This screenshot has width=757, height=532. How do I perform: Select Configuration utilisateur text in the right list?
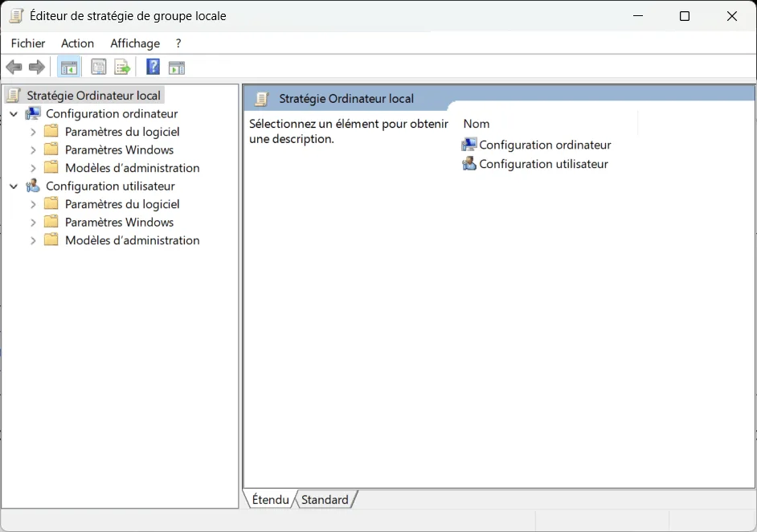click(543, 164)
